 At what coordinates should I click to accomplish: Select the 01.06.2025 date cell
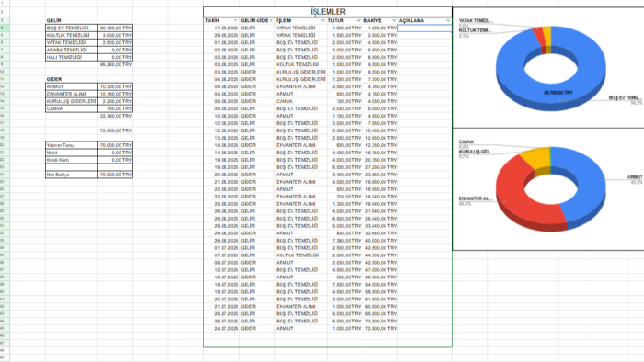point(222,42)
